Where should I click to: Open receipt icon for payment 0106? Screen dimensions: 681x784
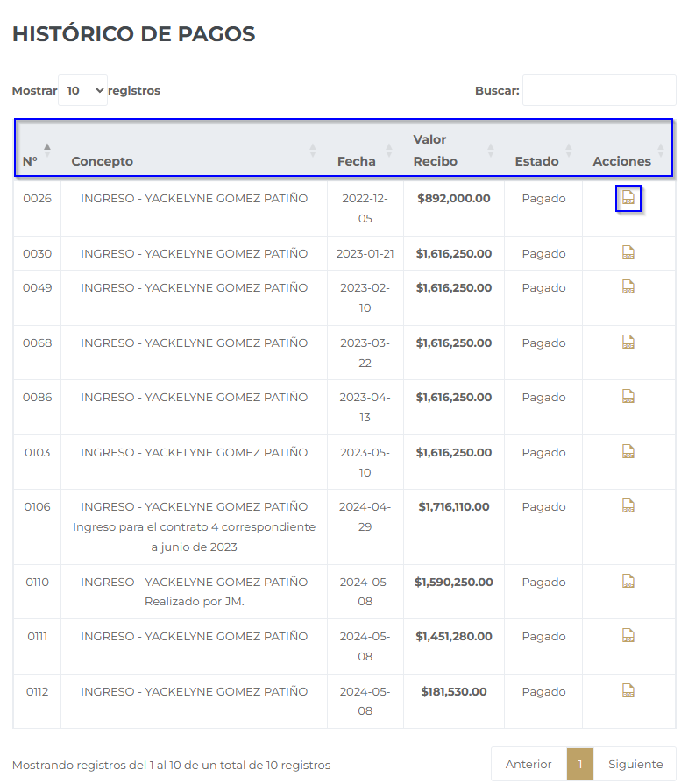click(628, 506)
